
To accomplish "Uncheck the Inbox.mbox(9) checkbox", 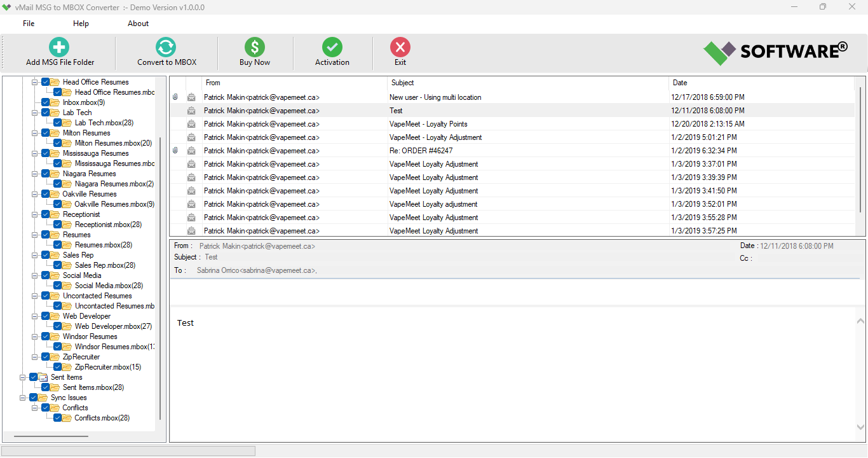I will click(46, 102).
